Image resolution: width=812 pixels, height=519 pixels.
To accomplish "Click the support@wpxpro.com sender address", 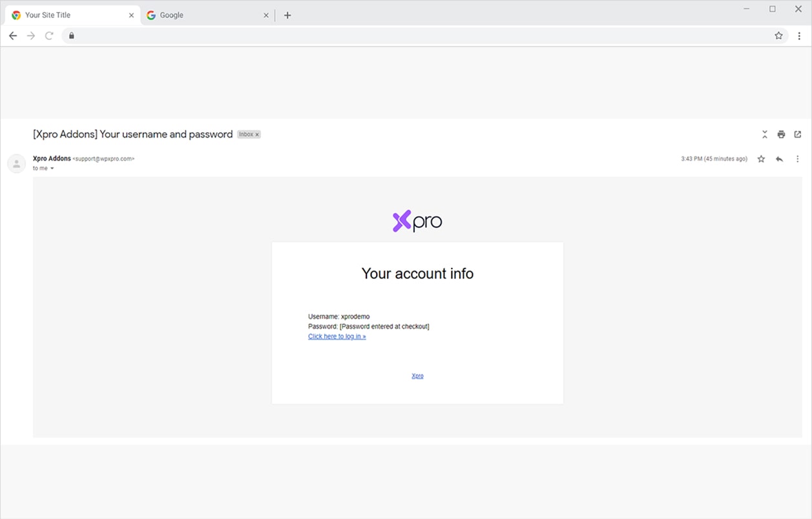I will (103, 159).
